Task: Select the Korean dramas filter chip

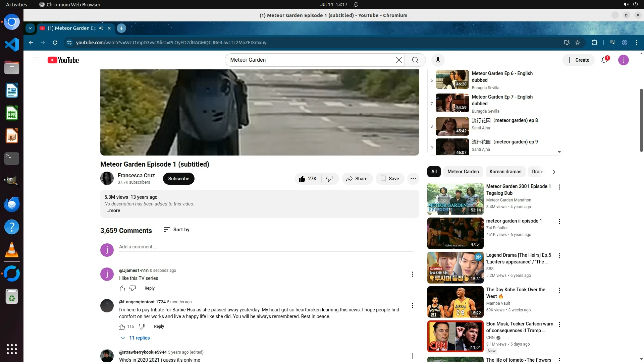Action: point(505,172)
